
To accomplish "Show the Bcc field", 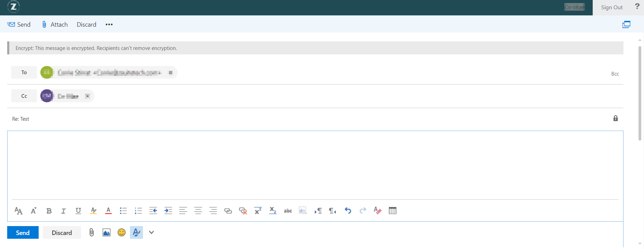I will 615,74.
